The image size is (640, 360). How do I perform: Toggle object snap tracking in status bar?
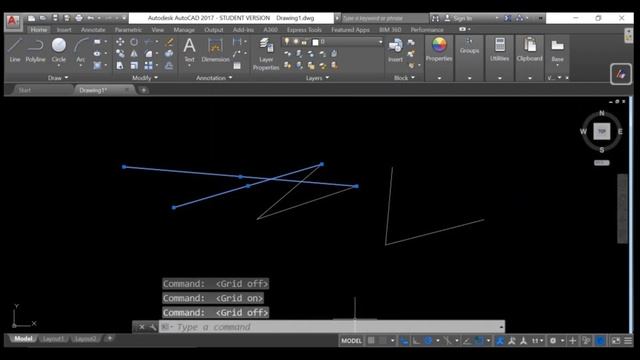coord(467,340)
